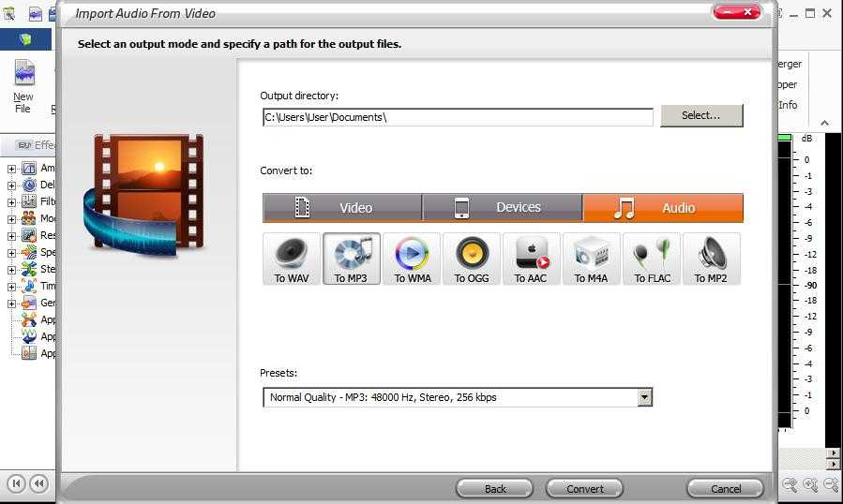Select the To MP3 format button
Image resolution: width=843 pixels, height=504 pixels.
(x=352, y=259)
